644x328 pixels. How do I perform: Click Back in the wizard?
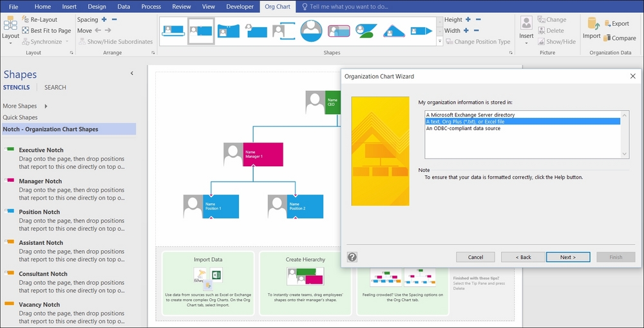click(523, 257)
